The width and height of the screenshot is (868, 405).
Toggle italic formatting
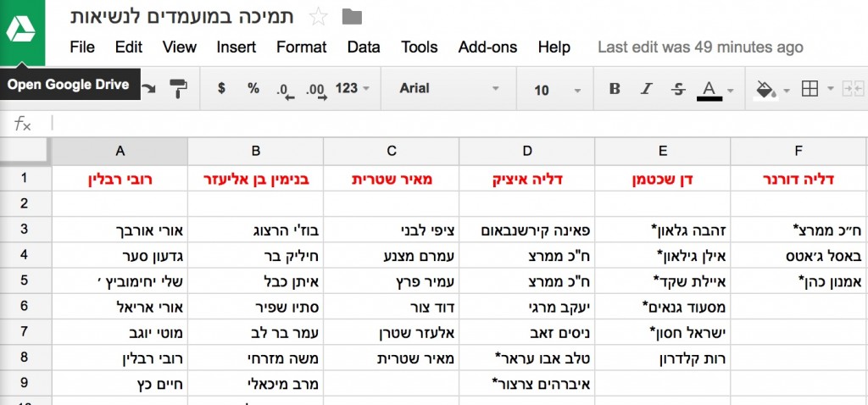[647, 88]
